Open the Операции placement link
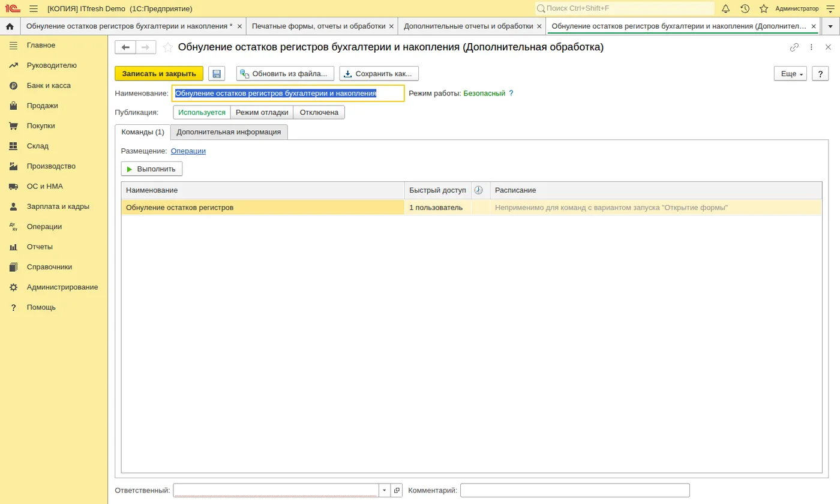 click(x=188, y=151)
